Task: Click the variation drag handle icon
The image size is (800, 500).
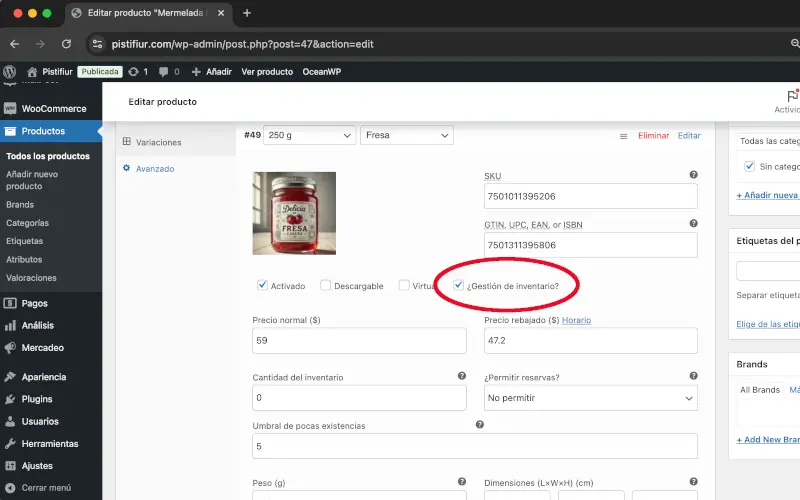Action: 623,136
